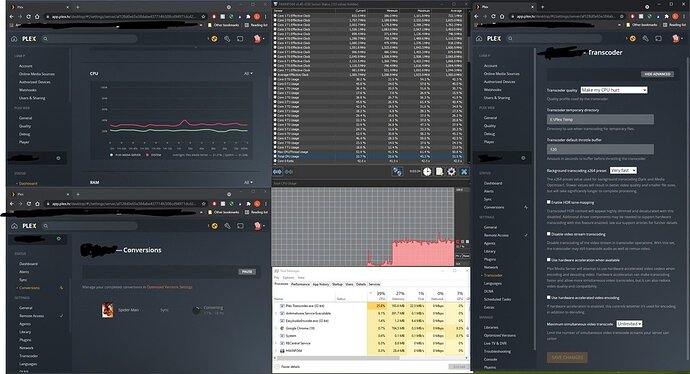Open Online Media Sources in CPU dashboard sidebar
Screen dimensions: 690x374
pyautogui.click(x=37, y=74)
